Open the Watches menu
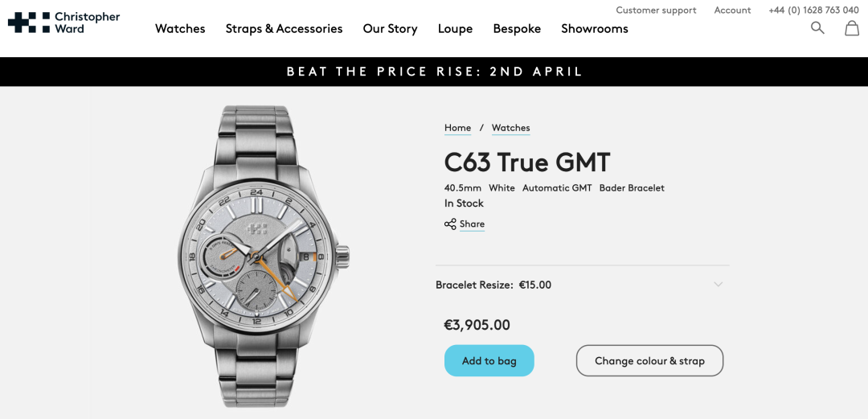 point(180,29)
